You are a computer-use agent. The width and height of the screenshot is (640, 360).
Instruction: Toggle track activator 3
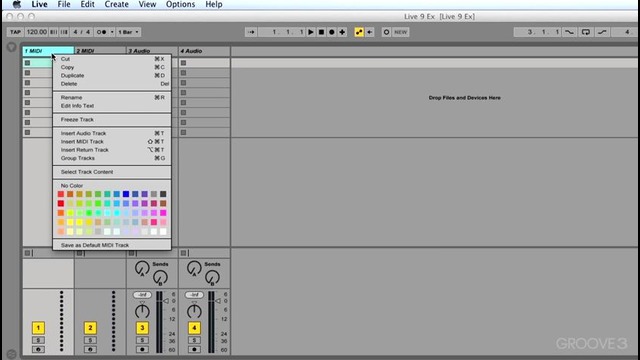[142, 328]
